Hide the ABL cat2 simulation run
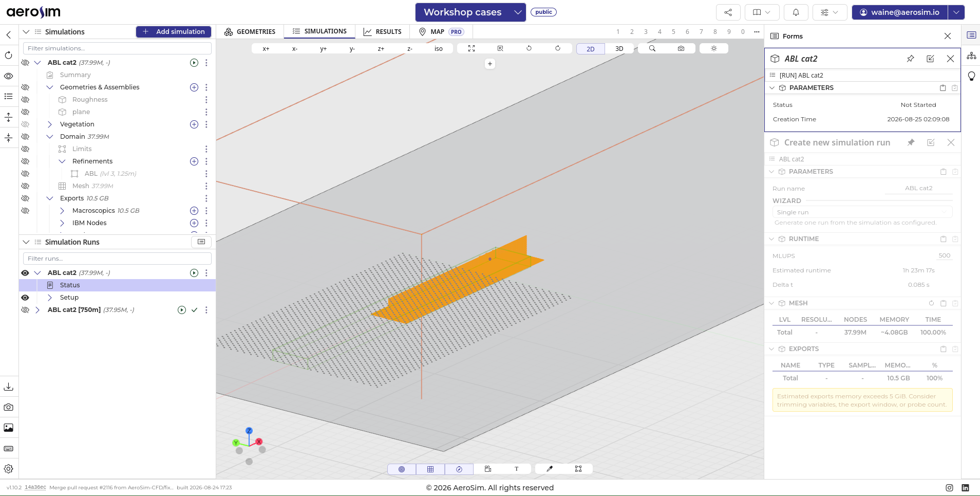 [x=25, y=273]
